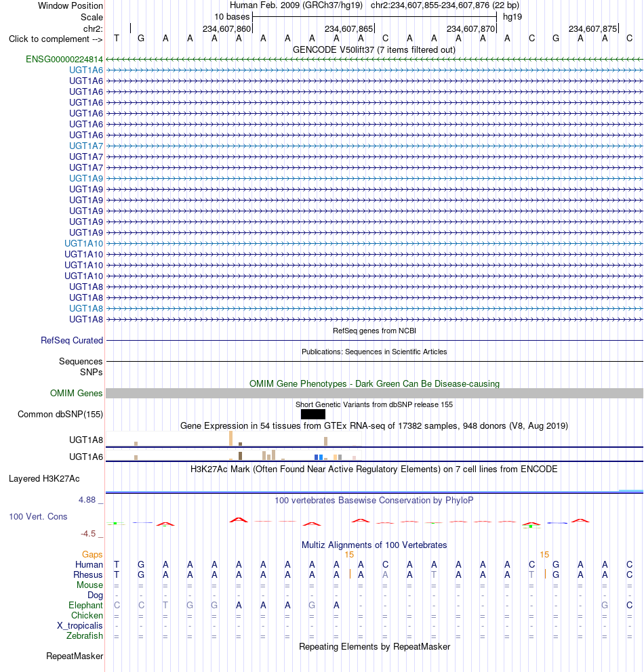Click the SNPs track label
The image size is (644, 672).
(91, 372)
